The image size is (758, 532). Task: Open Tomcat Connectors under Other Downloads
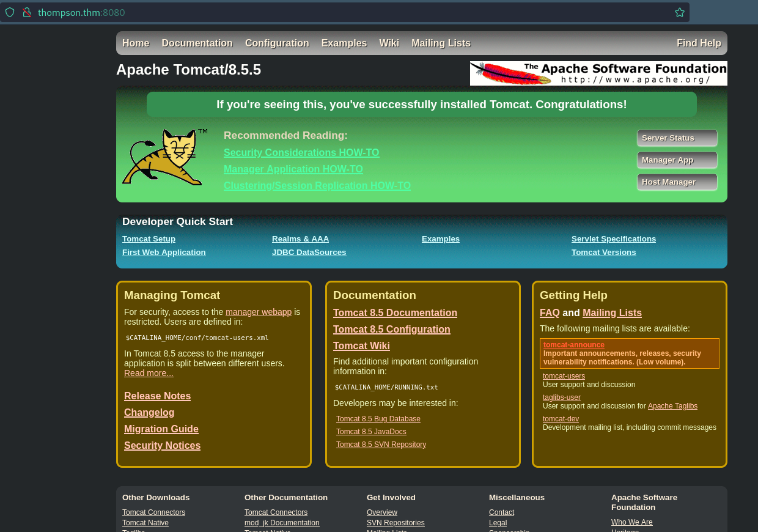(153, 512)
